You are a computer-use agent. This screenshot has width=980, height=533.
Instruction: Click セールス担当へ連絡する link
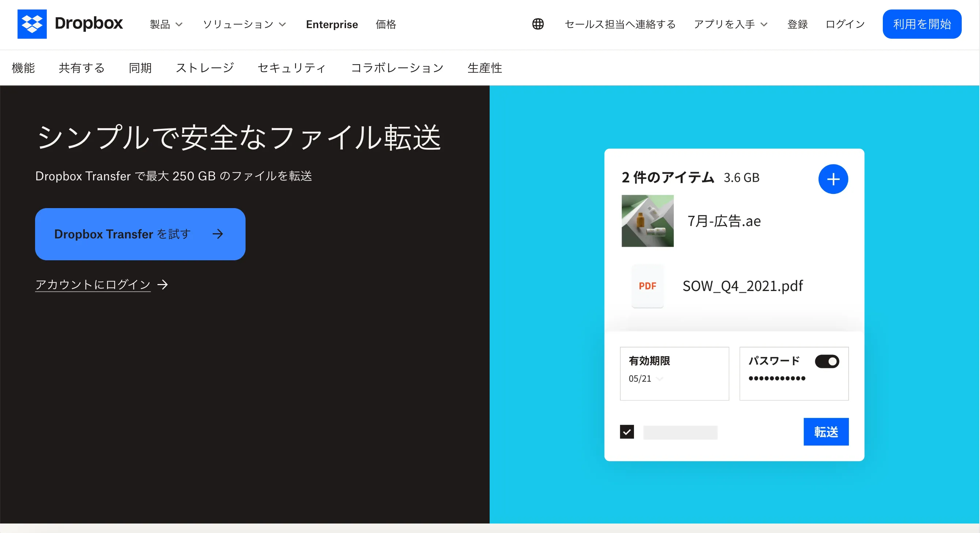[620, 24]
